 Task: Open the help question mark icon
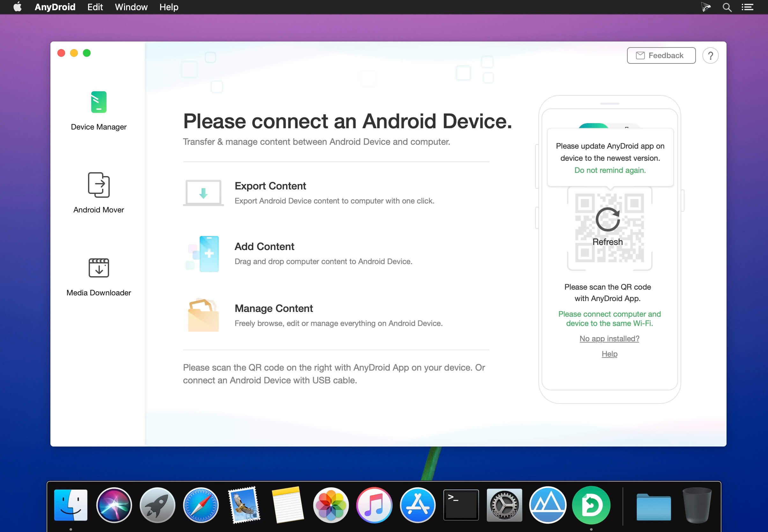coord(710,55)
